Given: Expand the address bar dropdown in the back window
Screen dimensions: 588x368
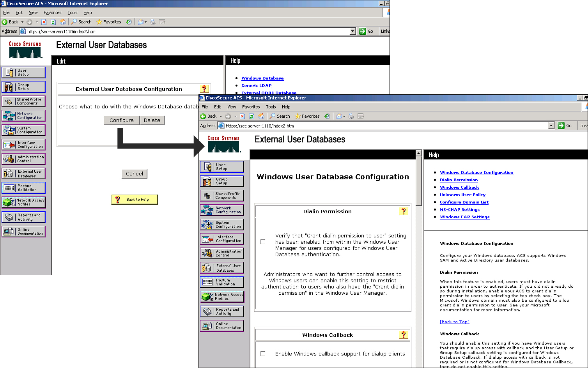Looking at the screenshot, I should (x=353, y=31).
